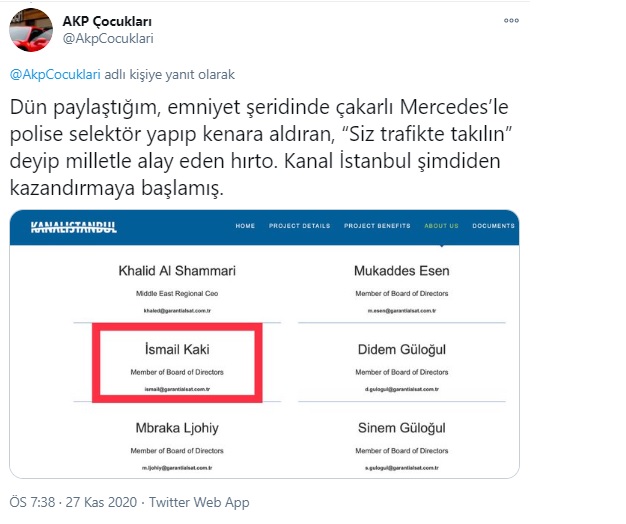Click the highlighted İsmail Kaki entry

pyautogui.click(x=177, y=362)
